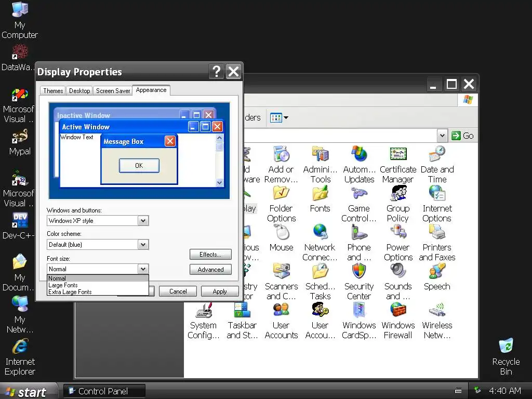Click the Effects button
Image resolution: width=532 pixels, height=399 pixels.
pyautogui.click(x=210, y=255)
